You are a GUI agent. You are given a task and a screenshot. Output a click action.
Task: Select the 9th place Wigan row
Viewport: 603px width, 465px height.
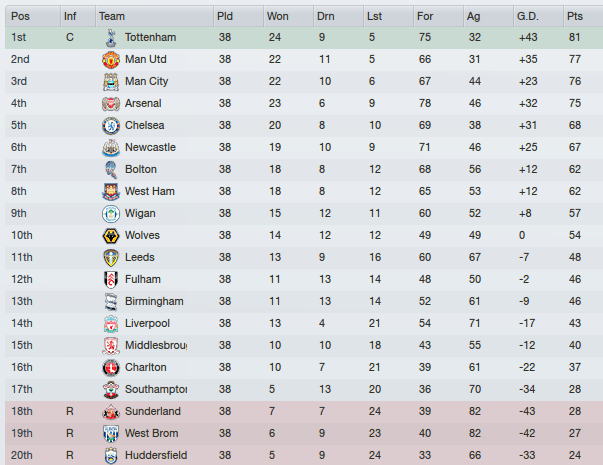click(300, 214)
